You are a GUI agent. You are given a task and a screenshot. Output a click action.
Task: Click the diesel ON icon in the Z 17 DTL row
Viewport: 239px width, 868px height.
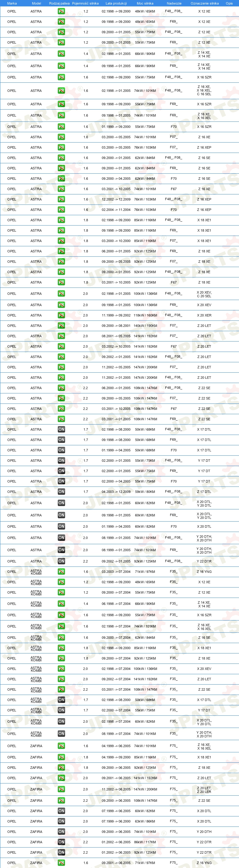61,492
